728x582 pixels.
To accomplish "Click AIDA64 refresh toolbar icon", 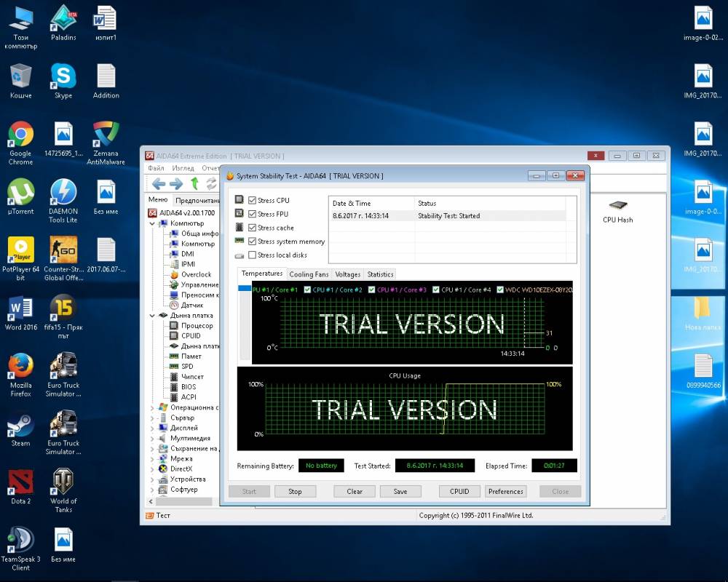I will 211,184.
